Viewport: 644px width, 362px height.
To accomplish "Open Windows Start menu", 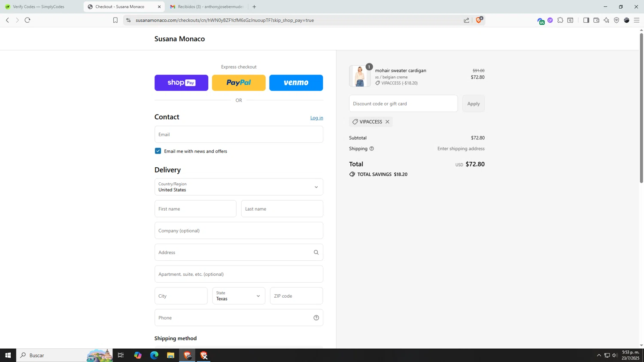I will (8, 355).
